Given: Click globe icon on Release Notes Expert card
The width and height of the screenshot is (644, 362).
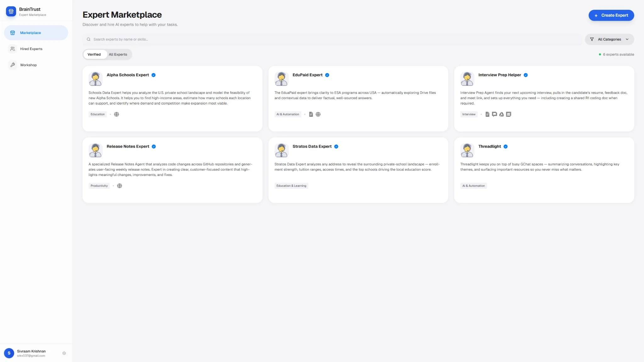Looking at the screenshot, I should tap(119, 186).
